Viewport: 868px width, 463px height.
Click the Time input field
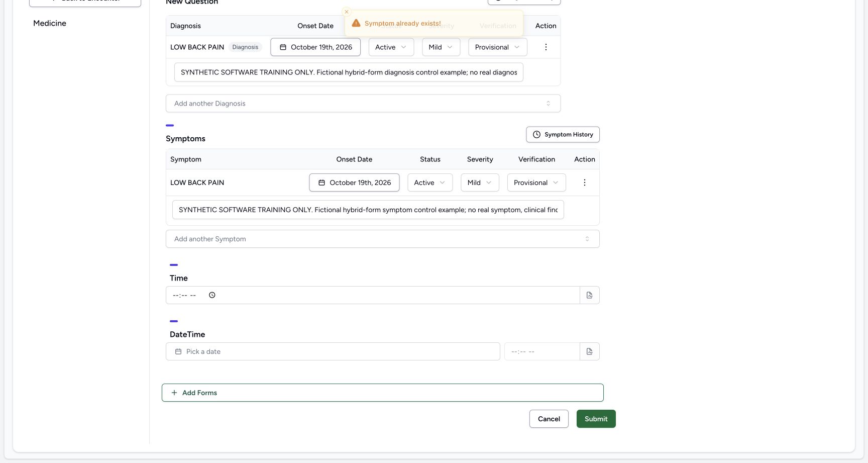click(x=373, y=295)
